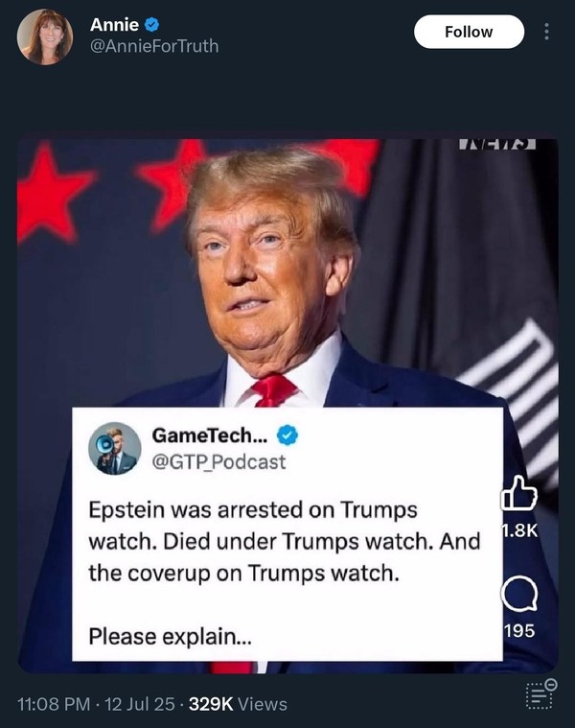Open the reader mode icon at bottom right
Image resolution: width=575 pixels, height=728 pixels.
tap(541, 694)
